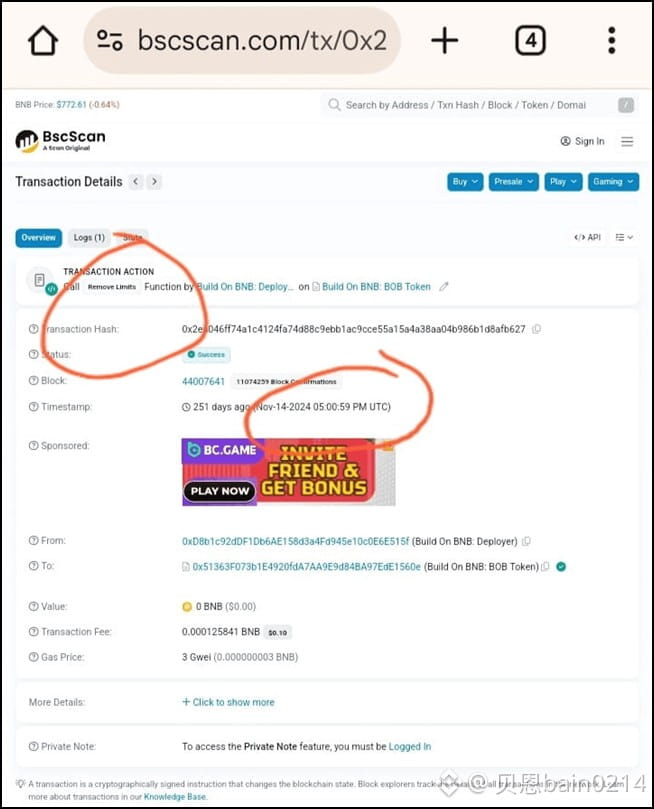654x809 pixels.
Task: Go to next transaction arrow
Action: [154, 182]
